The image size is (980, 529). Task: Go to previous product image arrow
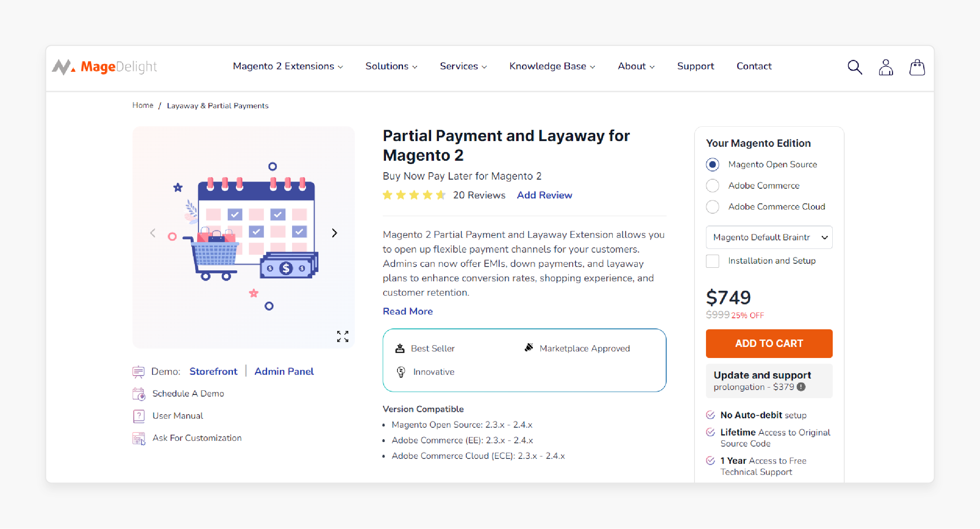[x=153, y=233]
